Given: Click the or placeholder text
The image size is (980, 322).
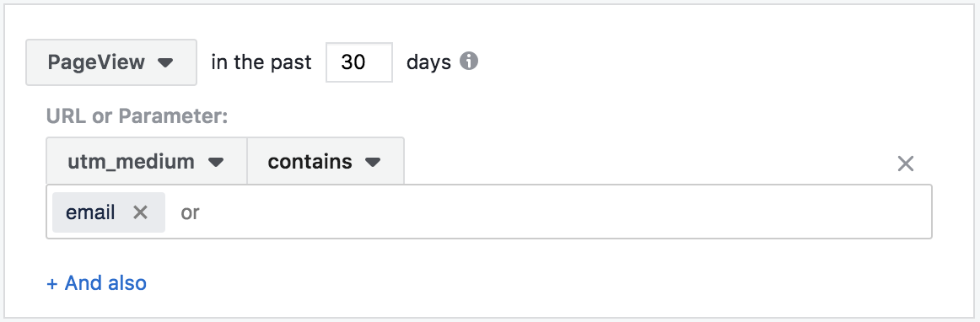Looking at the screenshot, I should 190,212.
